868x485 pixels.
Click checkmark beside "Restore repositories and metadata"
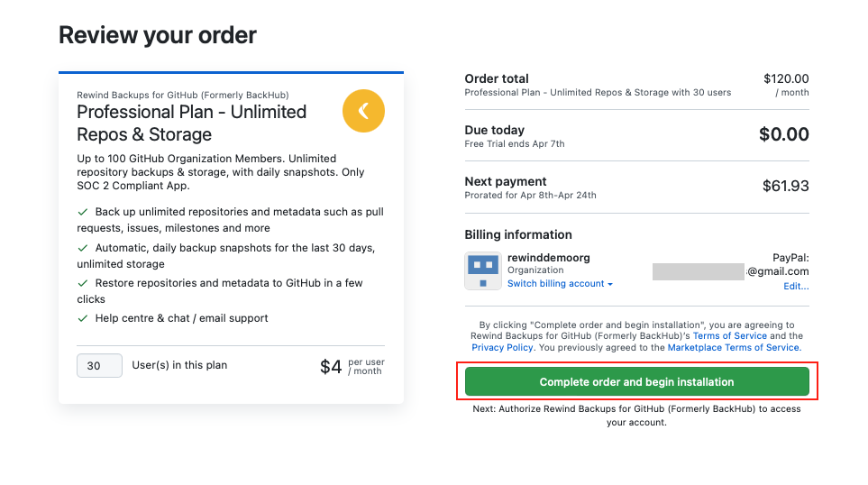point(83,282)
